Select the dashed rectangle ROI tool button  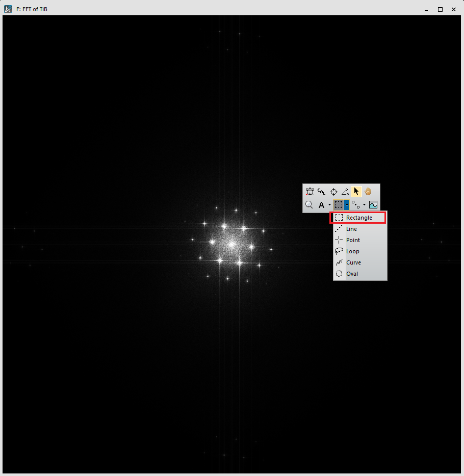tap(338, 205)
